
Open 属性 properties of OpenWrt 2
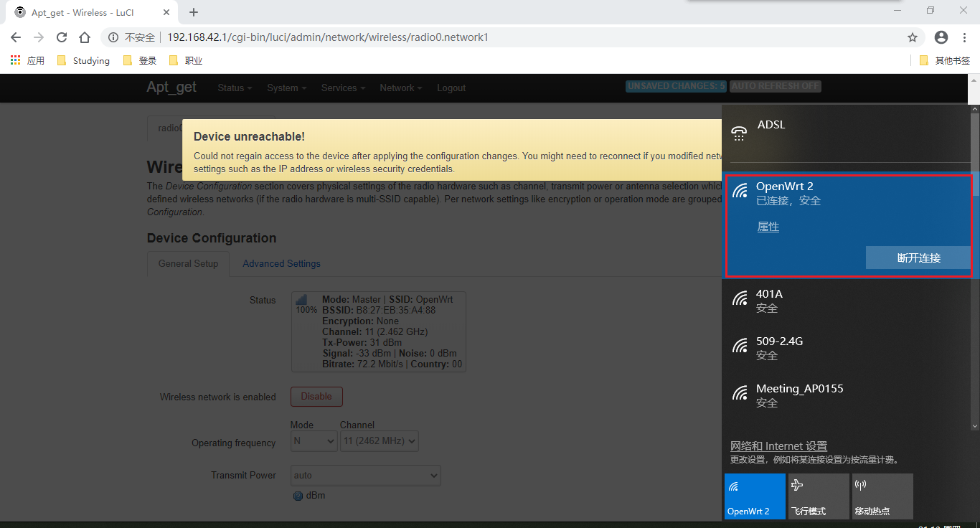[x=768, y=227]
